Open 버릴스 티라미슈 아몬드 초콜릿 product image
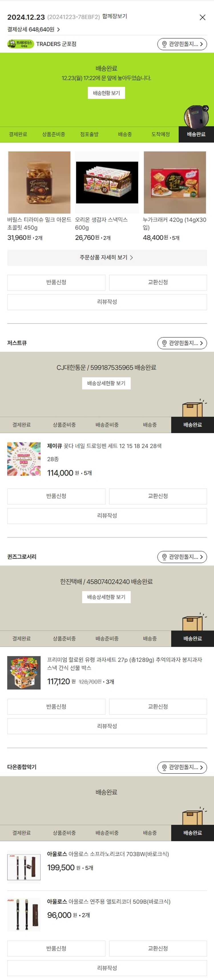This screenshot has height=980, width=214. [x=39, y=183]
